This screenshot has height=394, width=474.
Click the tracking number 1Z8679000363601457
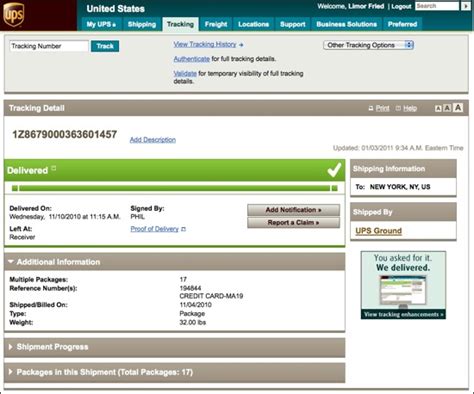tap(65, 135)
